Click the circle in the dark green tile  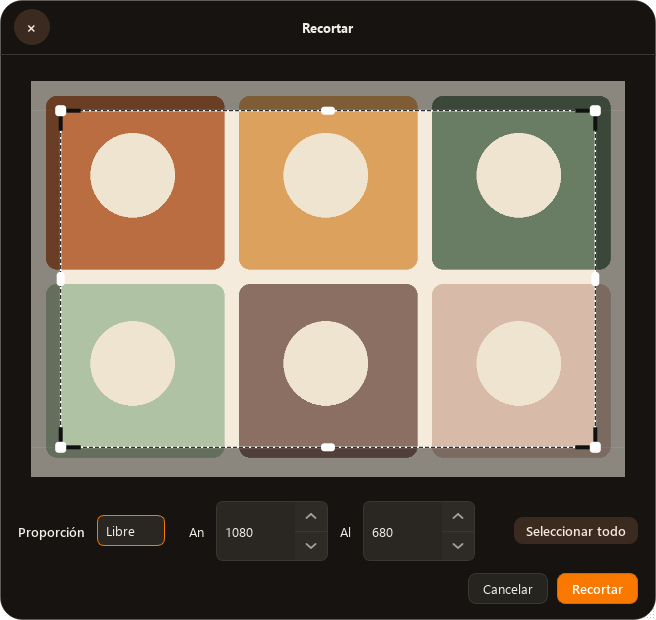519,175
